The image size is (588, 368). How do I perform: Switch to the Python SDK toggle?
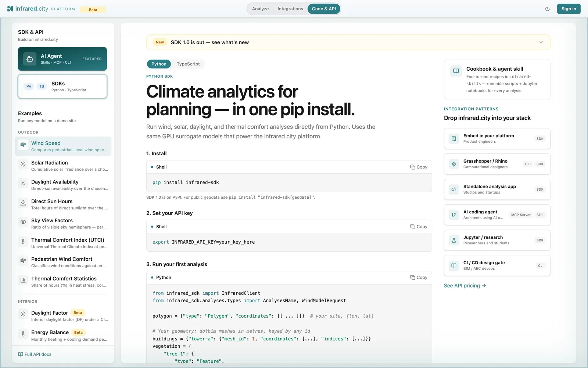[x=159, y=64]
